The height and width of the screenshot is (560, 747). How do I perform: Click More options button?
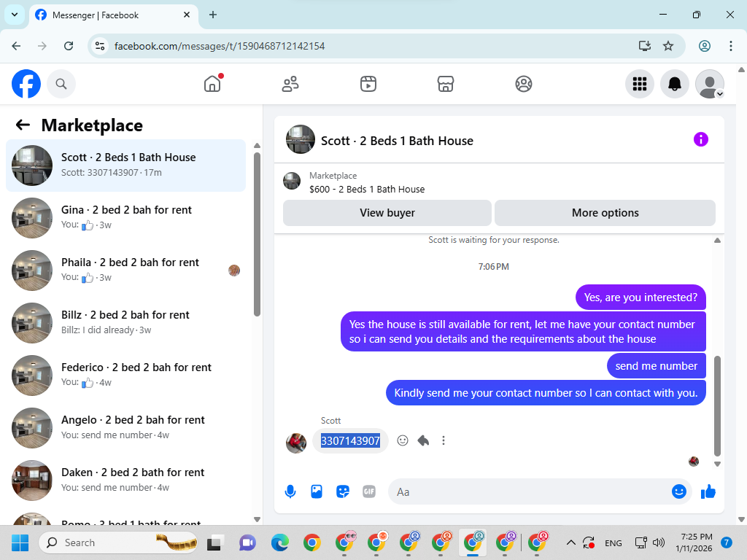(605, 213)
